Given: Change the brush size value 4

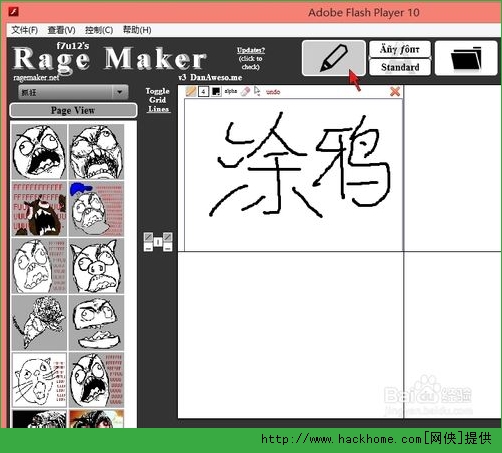Looking at the screenshot, I should coord(203,91).
